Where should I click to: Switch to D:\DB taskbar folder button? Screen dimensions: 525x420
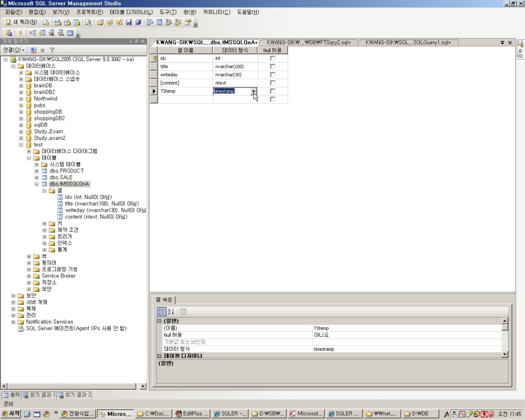[x=420, y=414]
